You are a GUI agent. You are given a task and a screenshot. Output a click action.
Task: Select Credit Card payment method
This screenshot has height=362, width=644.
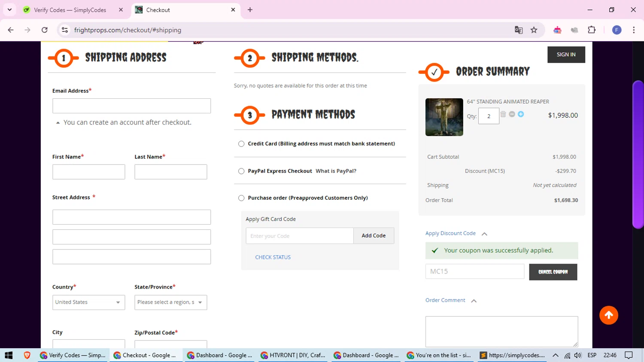click(x=241, y=144)
